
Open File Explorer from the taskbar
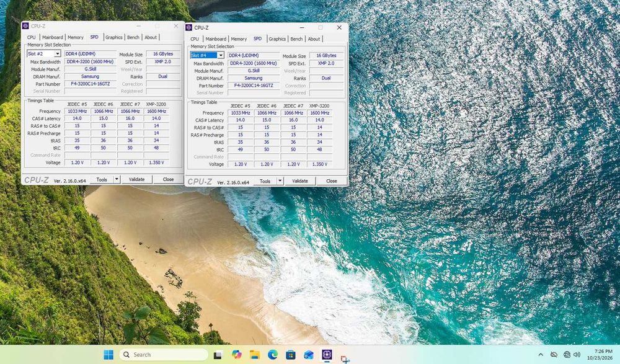tap(255, 355)
